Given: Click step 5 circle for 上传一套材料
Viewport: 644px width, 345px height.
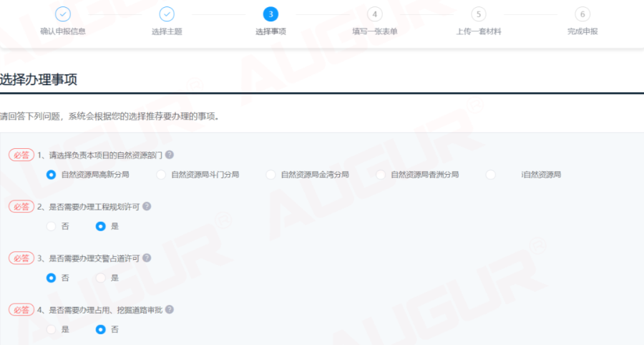Looking at the screenshot, I should point(479,14).
